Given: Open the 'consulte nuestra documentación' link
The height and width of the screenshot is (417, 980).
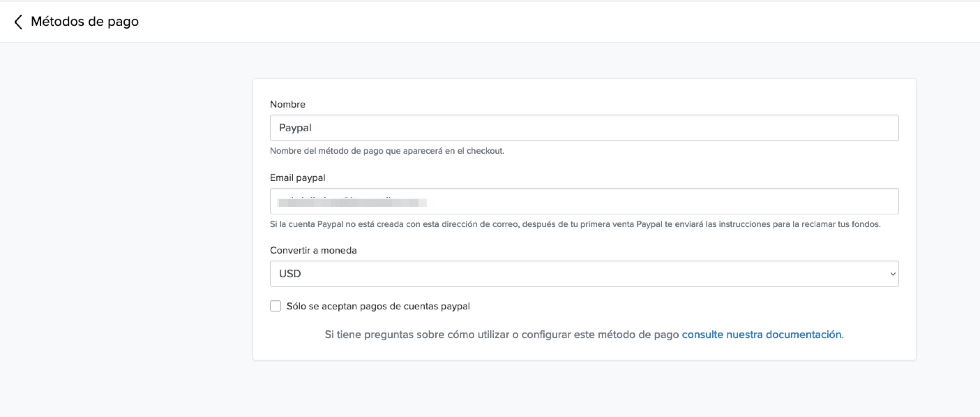Looking at the screenshot, I should [761, 334].
